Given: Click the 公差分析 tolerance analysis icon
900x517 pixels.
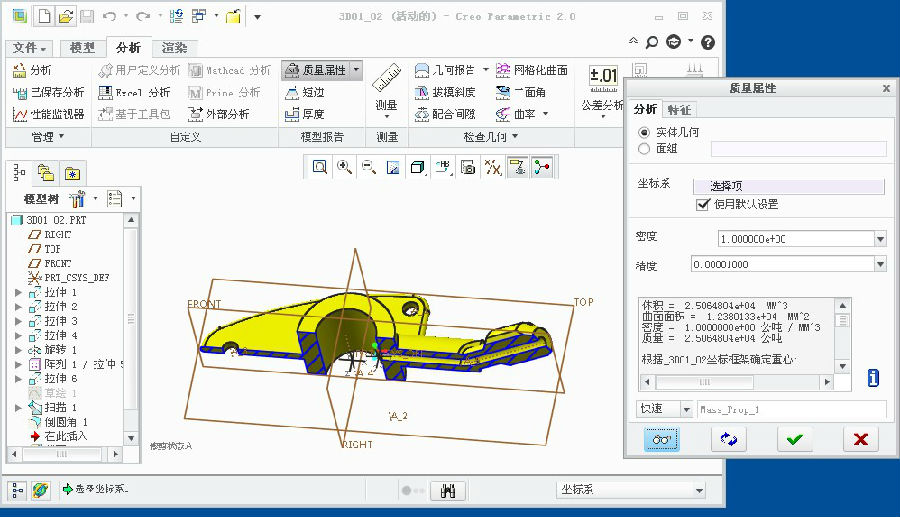Looking at the screenshot, I should tap(603, 78).
